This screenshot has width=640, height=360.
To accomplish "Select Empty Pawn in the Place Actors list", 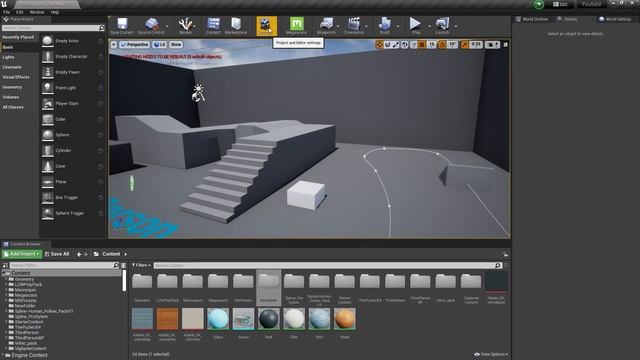I will [x=72, y=72].
